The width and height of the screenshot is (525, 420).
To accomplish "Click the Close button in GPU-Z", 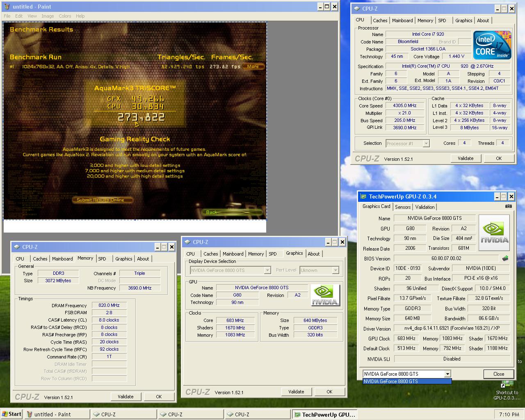I will tap(499, 374).
